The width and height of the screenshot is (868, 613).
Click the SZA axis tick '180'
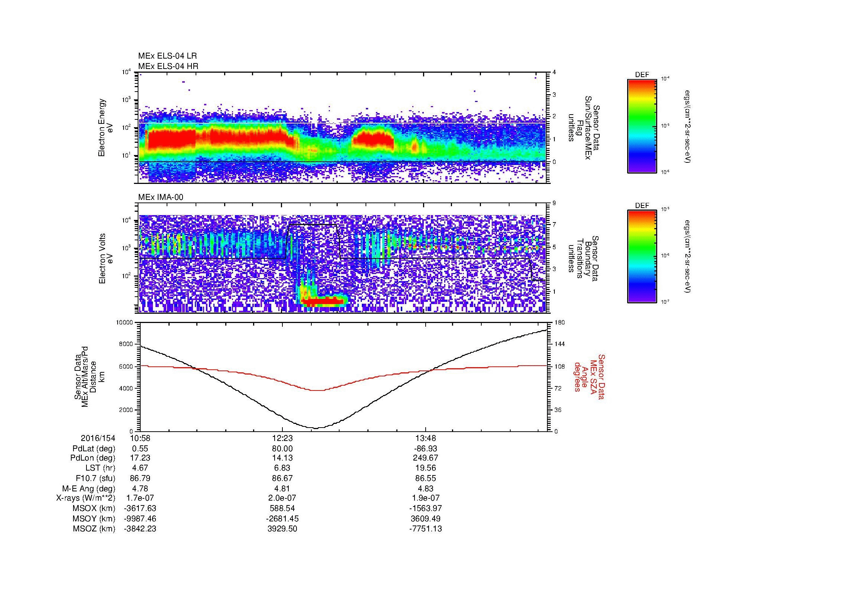click(560, 322)
